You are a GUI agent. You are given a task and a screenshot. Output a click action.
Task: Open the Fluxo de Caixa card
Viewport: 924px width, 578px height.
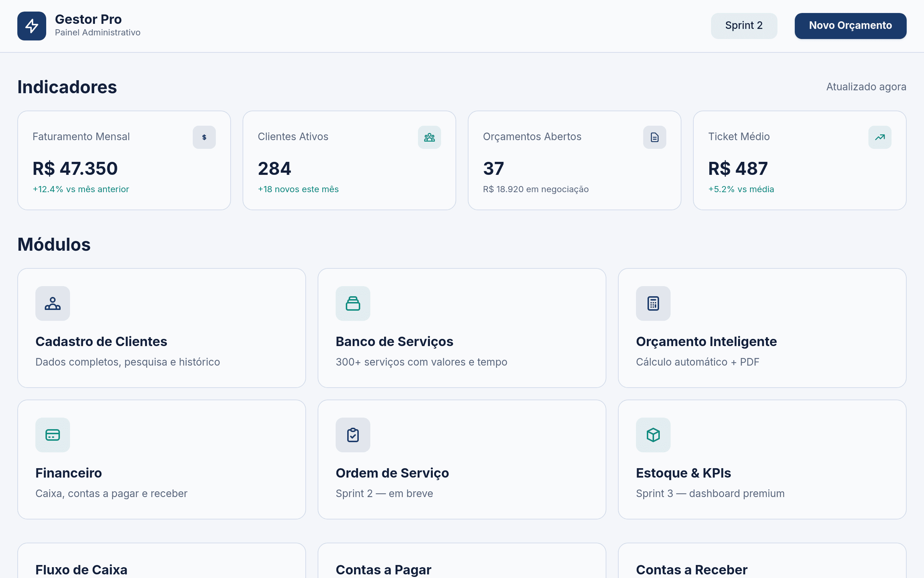161,560
